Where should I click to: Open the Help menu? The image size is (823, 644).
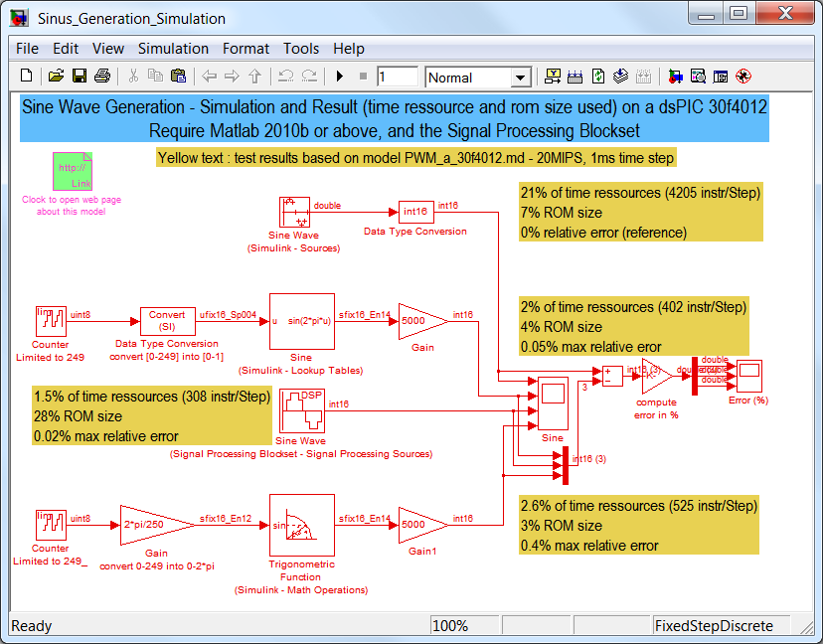pos(349,49)
